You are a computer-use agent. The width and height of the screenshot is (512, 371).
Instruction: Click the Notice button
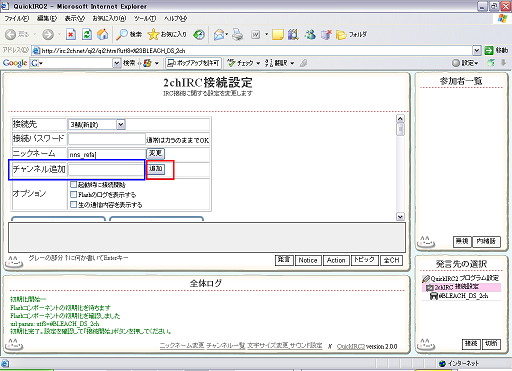pos(308,260)
